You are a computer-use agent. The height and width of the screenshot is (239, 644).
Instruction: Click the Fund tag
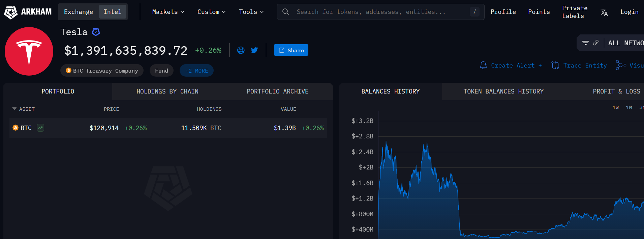tap(161, 71)
